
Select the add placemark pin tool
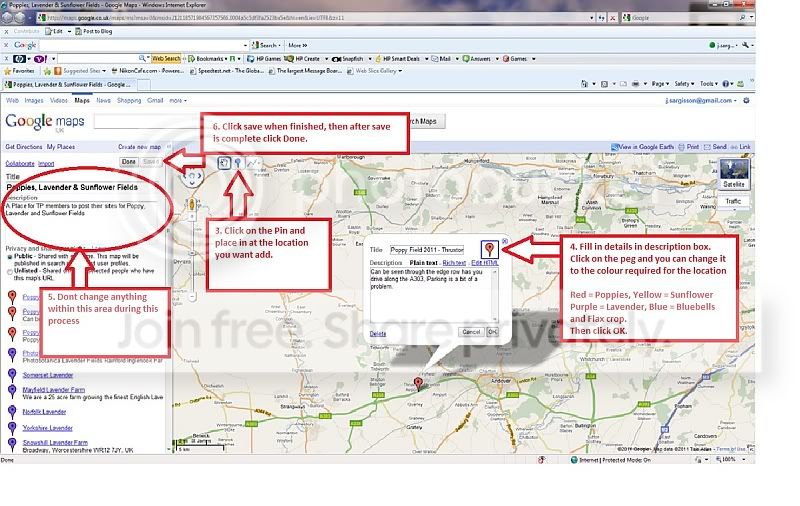coord(238,163)
